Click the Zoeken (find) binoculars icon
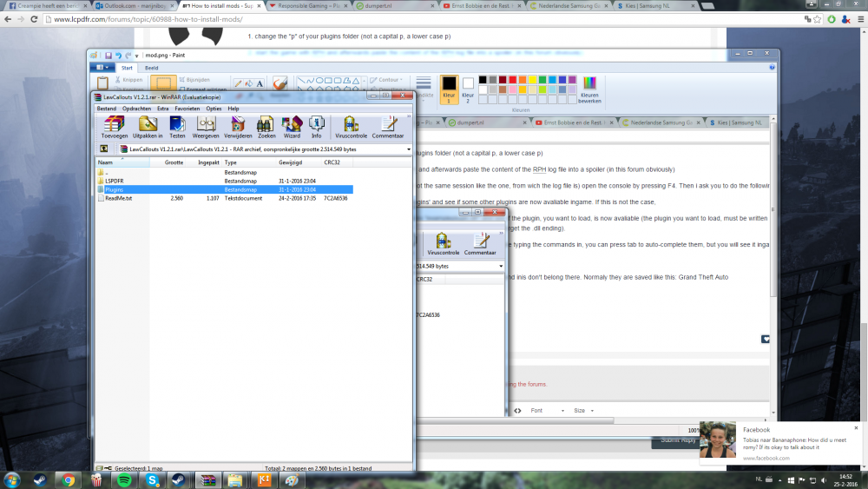The height and width of the screenshot is (489, 868). tap(266, 127)
